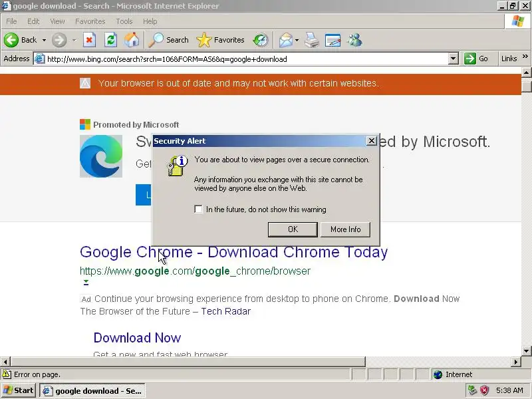Click the vertical scrollbar down arrow
Viewport: 532px width, 399px height.
click(526, 350)
